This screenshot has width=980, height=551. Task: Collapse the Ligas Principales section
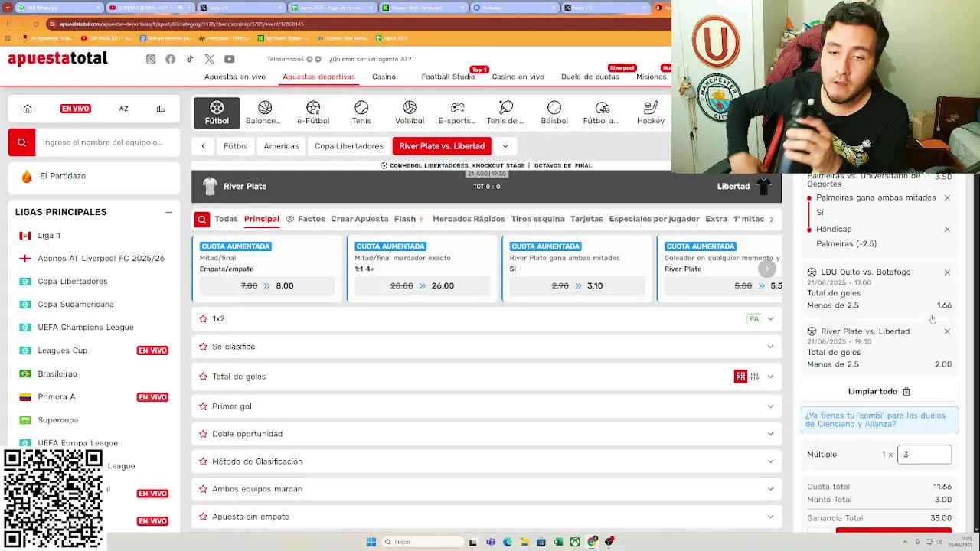[168, 212]
